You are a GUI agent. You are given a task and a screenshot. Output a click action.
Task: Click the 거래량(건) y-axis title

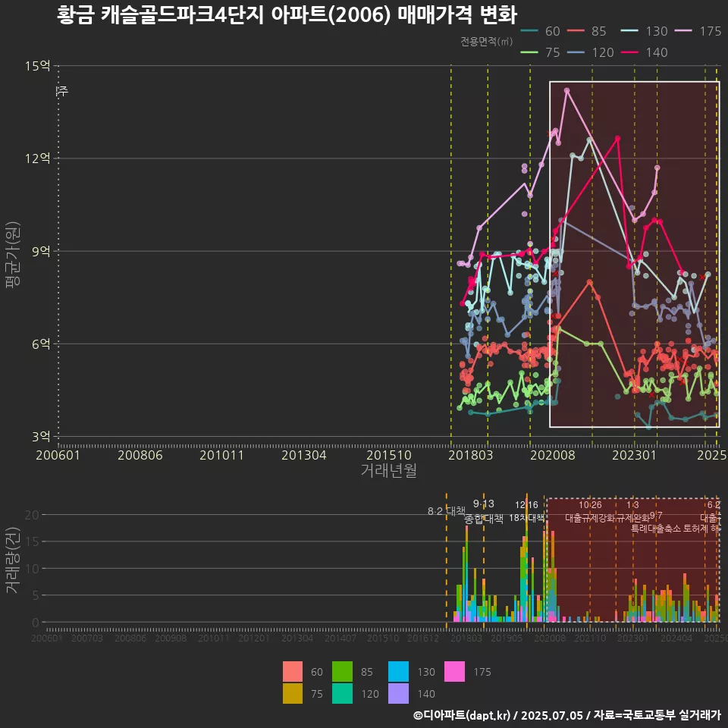pos(13,560)
